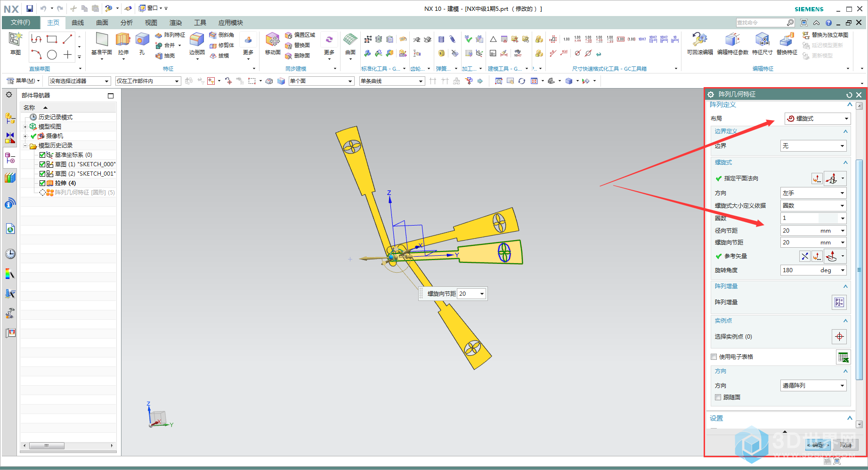
Task: Click the Unite (合并) tool
Action: 166,45
